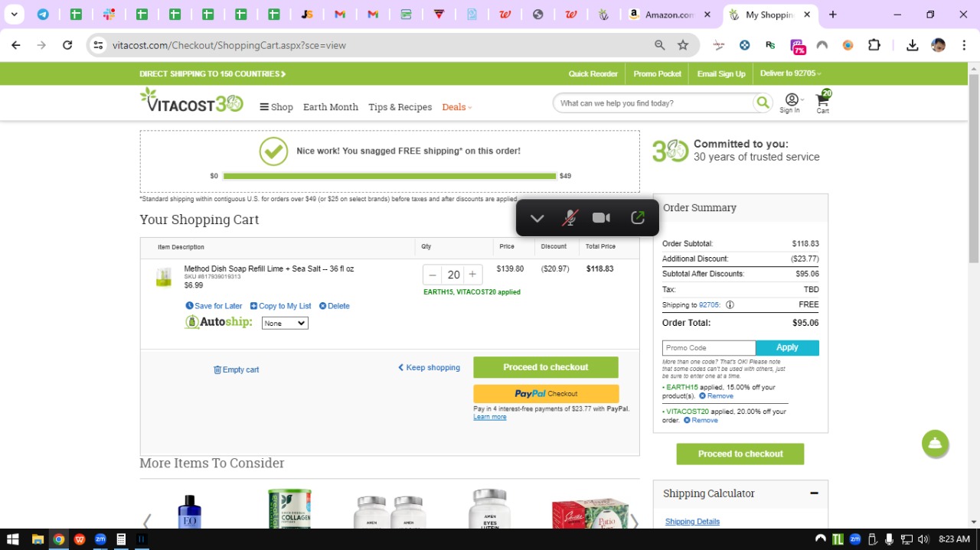Unmute microphone in the floating call bar
This screenshot has height=550, width=980.
coord(569,218)
